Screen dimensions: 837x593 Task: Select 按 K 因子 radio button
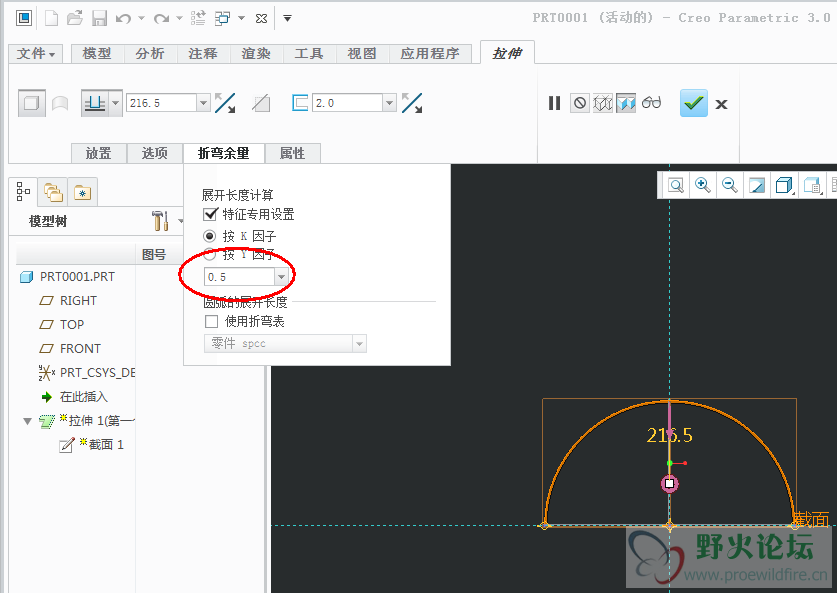[210, 236]
